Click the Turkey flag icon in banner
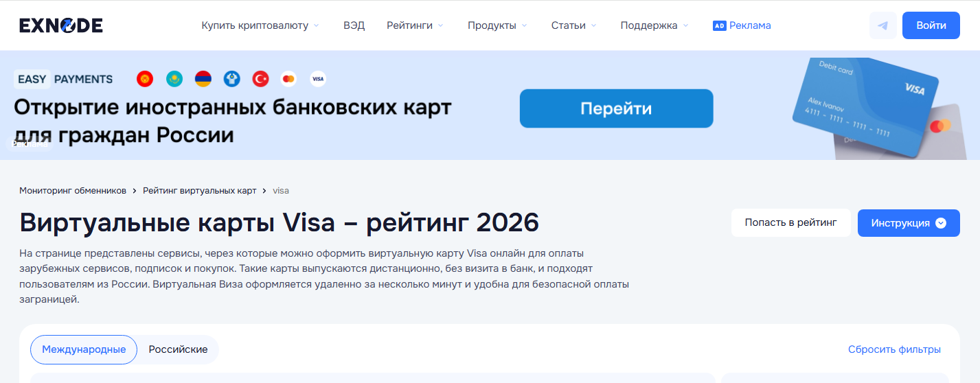The height and width of the screenshot is (383, 980). pyautogui.click(x=260, y=79)
